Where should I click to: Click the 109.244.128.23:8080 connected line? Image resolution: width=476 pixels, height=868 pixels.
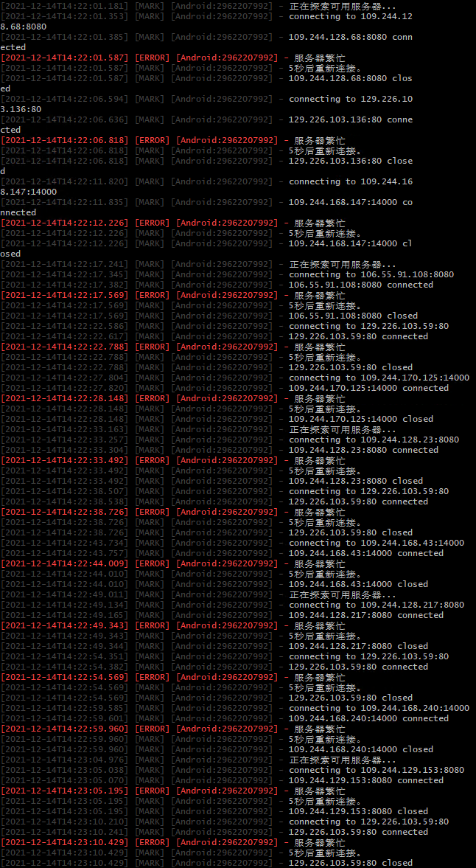tap(220, 450)
